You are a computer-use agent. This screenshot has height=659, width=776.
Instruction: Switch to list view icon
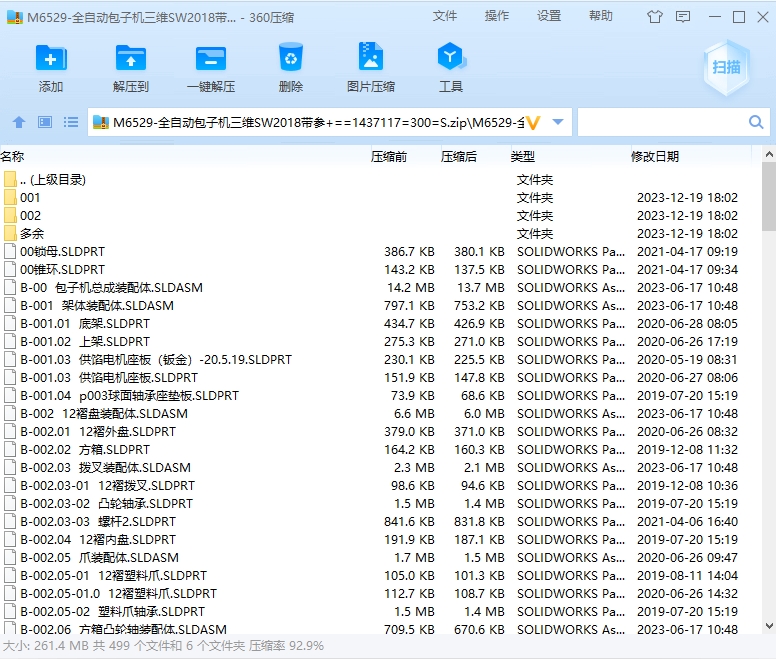[x=71, y=122]
